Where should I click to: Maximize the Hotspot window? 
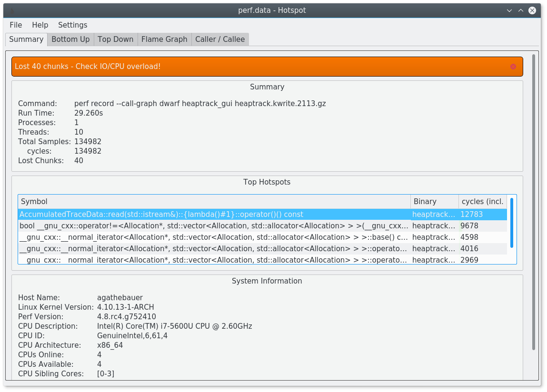(521, 10)
